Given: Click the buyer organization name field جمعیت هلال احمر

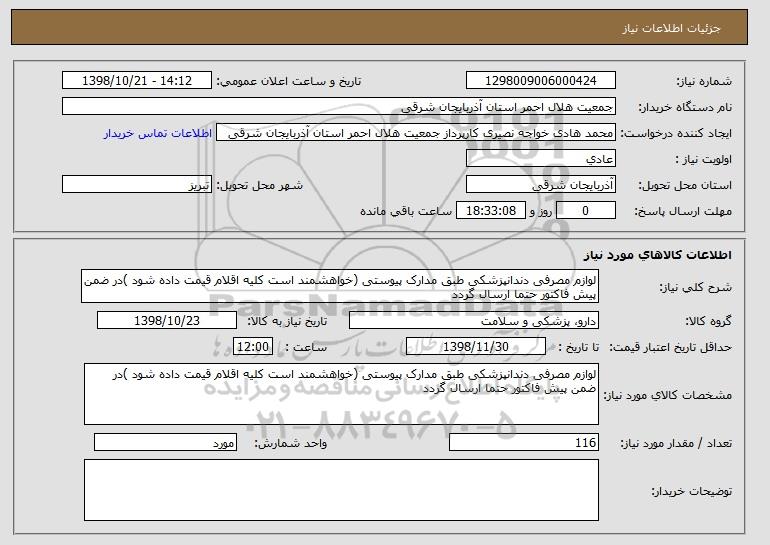Looking at the screenshot, I should tap(339, 107).
